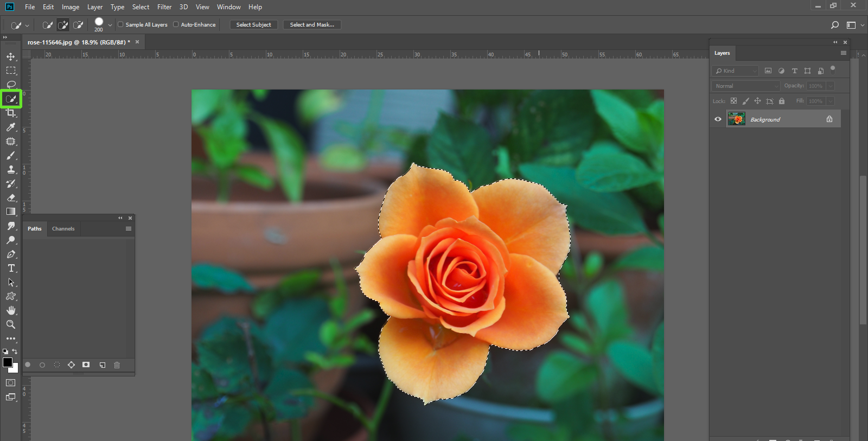This screenshot has width=868, height=441.
Task: Select the Brush tool
Action: pos(11,155)
